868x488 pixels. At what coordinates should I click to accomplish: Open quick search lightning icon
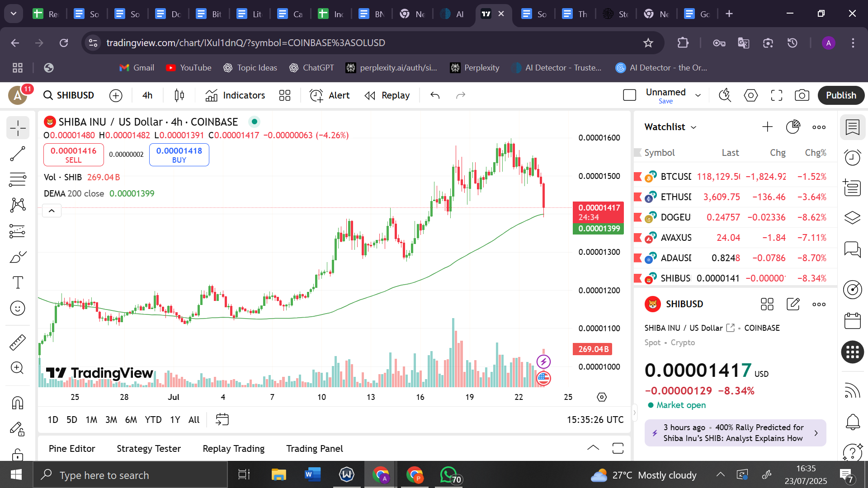[725, 95]
